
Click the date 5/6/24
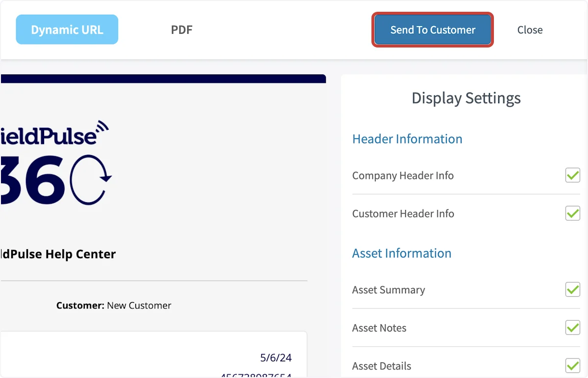click(276, 358)
